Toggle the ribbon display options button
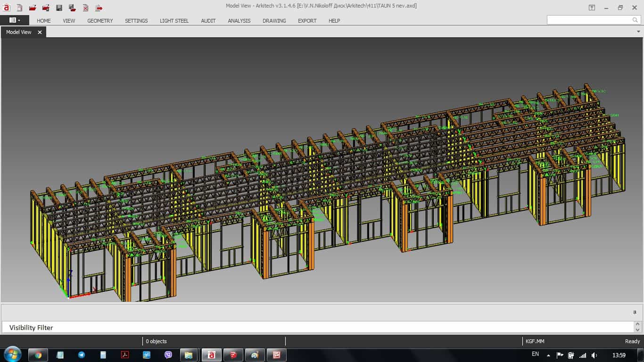Screen dimensions: 644x362 [592, 8]
